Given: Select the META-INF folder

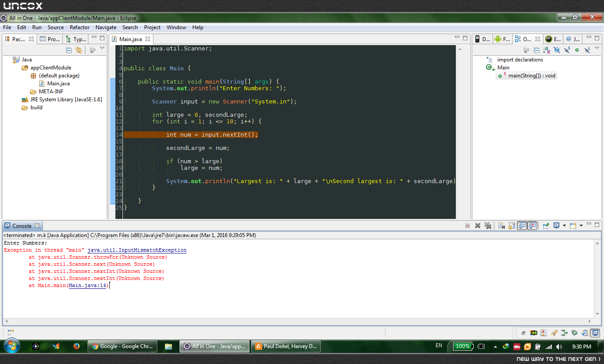Looking at the screenshot, I should tap(51, 92).
